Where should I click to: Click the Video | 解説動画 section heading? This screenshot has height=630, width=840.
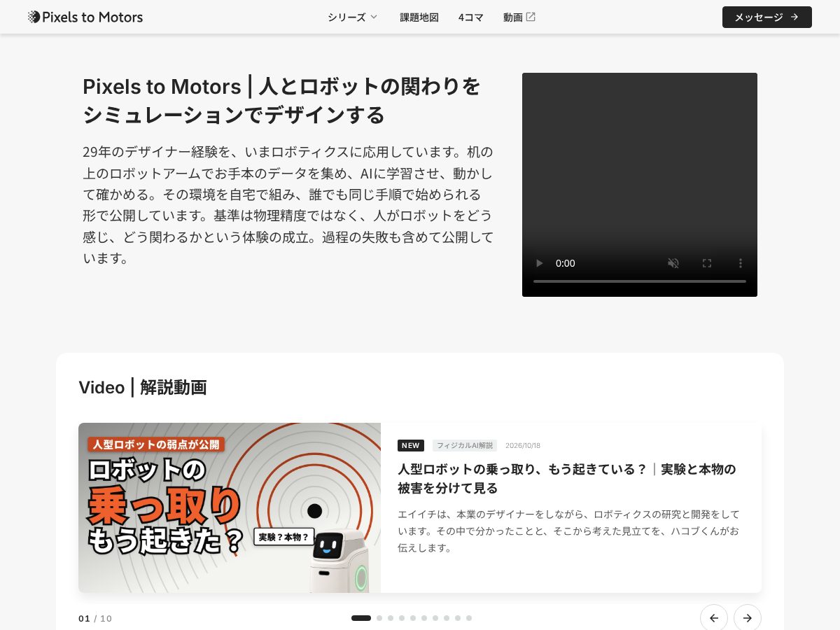143,387
